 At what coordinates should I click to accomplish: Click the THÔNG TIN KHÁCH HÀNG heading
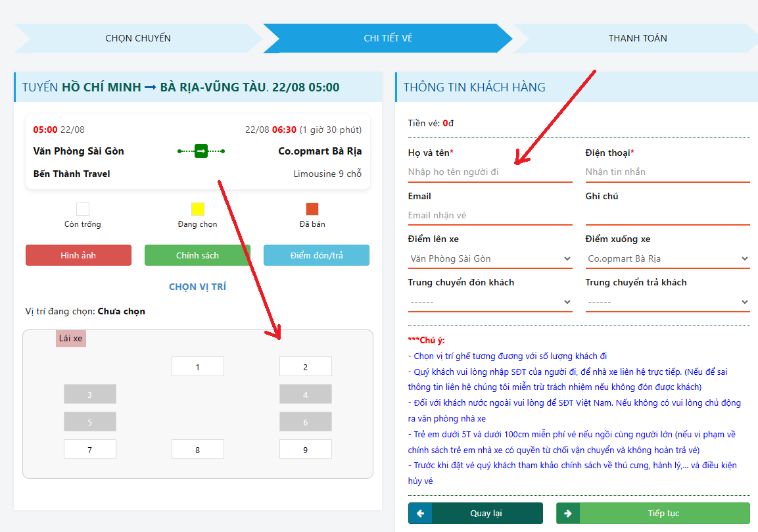pyautogui.click(x=474, y=87)
